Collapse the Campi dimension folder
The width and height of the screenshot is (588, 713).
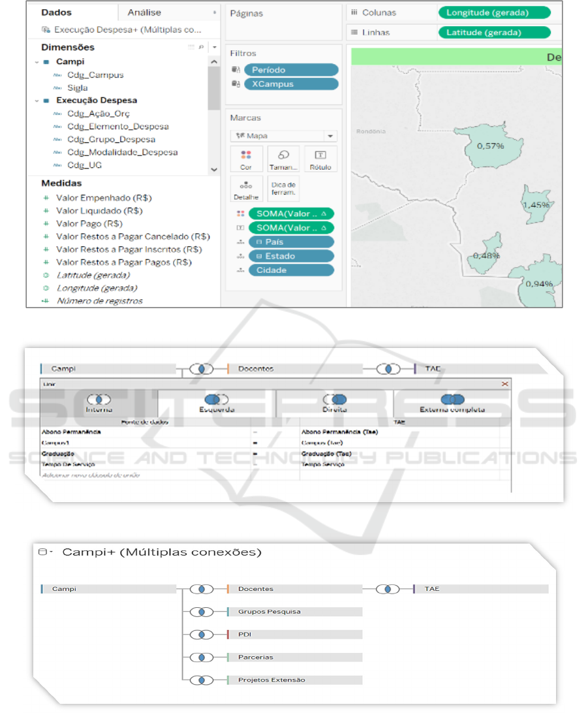[36, 62]
